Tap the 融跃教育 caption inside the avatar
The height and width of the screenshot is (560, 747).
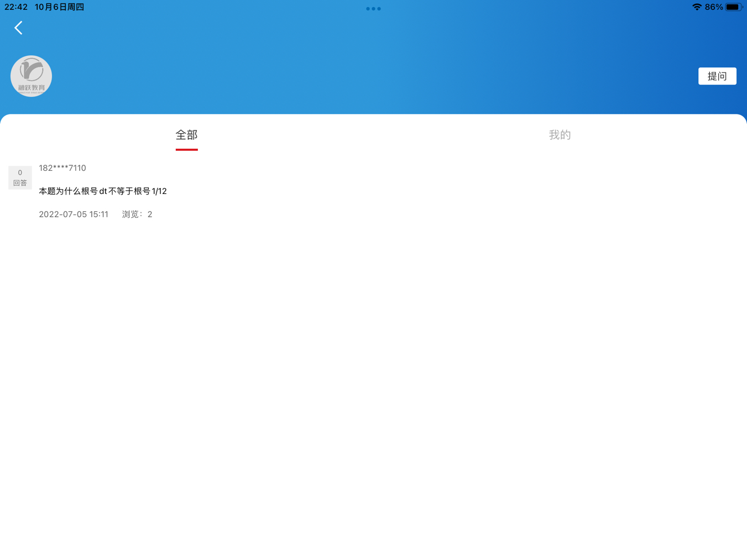pyautogui.click(x=31, y=88)
